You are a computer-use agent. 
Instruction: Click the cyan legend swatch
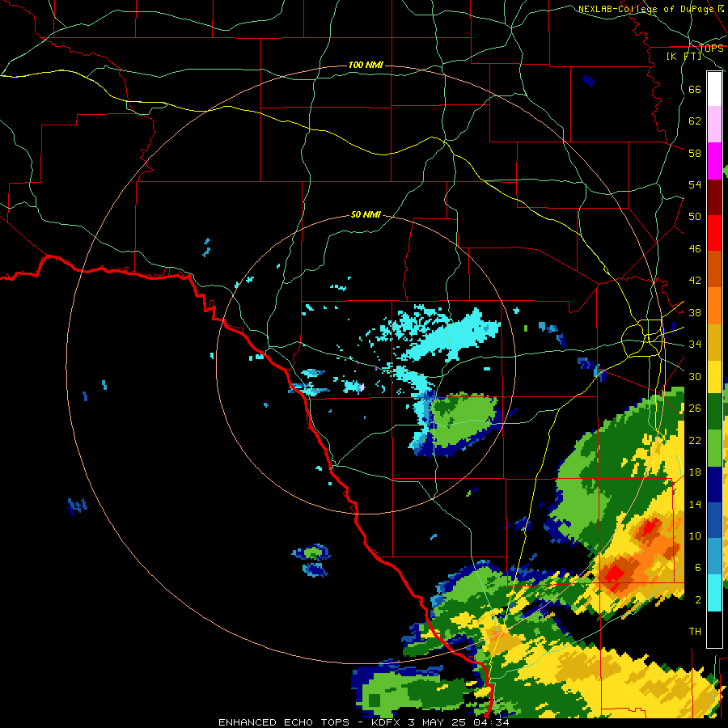point(714,593)
